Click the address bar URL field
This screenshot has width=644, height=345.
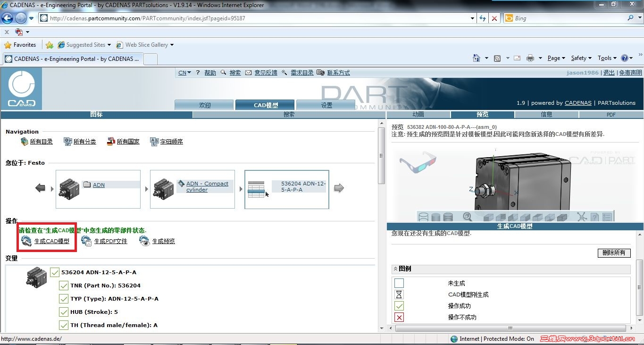[255, 18]
